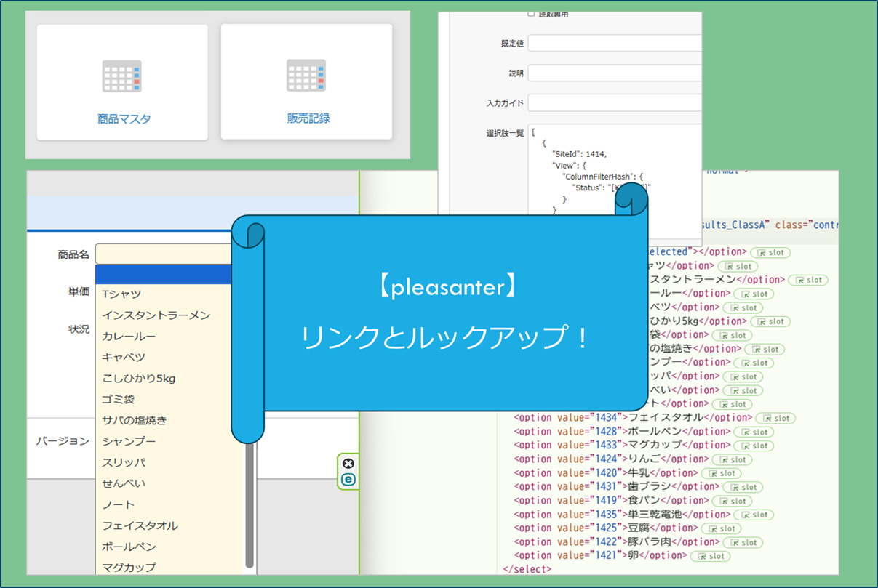Click the option value="1425" code line

(x=606, y=528)
